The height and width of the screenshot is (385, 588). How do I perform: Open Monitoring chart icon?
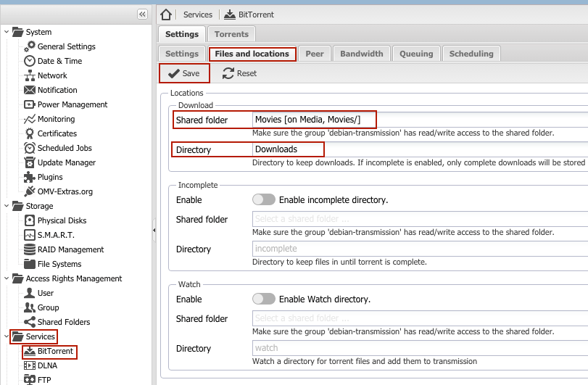point(30,119)
